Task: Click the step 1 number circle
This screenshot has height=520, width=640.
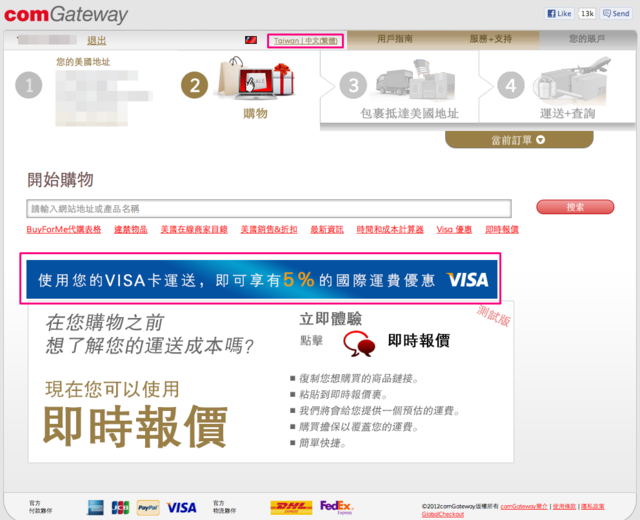Action: 29,85
